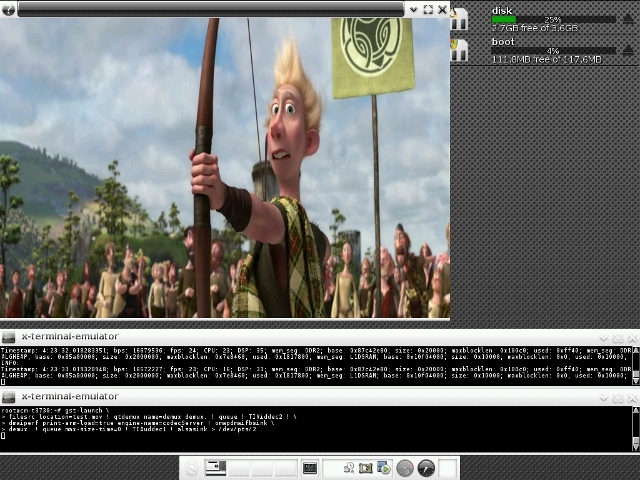Image resolution: width=640 pixels, height=480 pixels.
Task: Eject the boot volume
Action: coord(628,50)
